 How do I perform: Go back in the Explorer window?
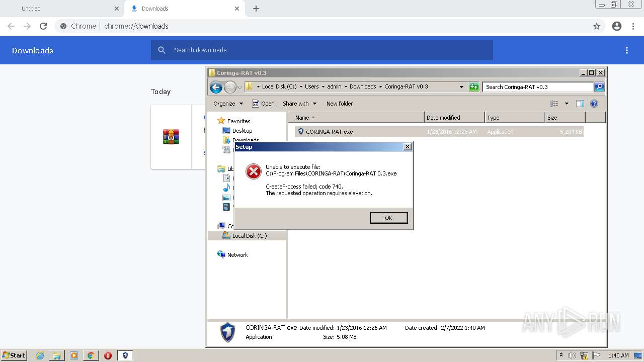pyautogui.click(x=216, y=87)
